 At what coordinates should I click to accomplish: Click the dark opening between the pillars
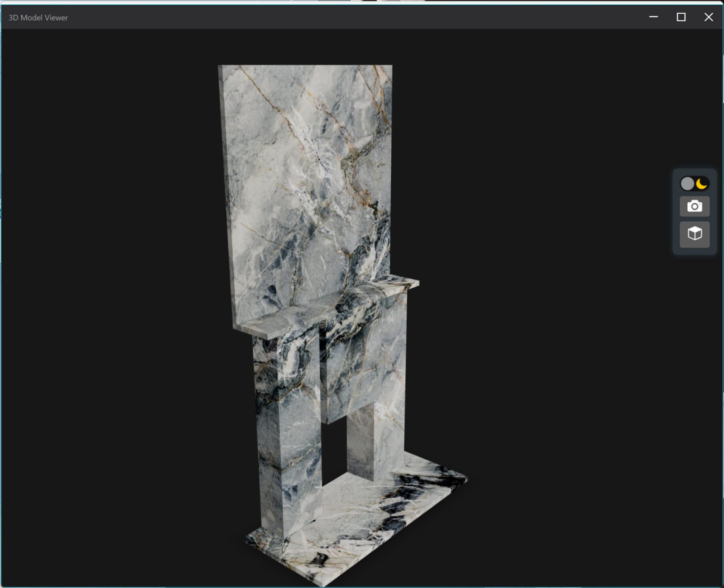(335, 448)
